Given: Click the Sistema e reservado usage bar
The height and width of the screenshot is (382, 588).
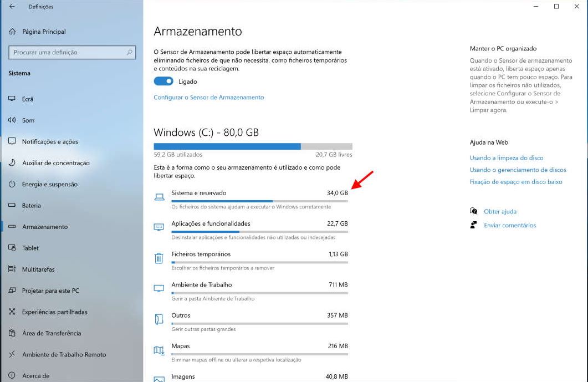Looking at the screenshot, I should pos(259,201).
